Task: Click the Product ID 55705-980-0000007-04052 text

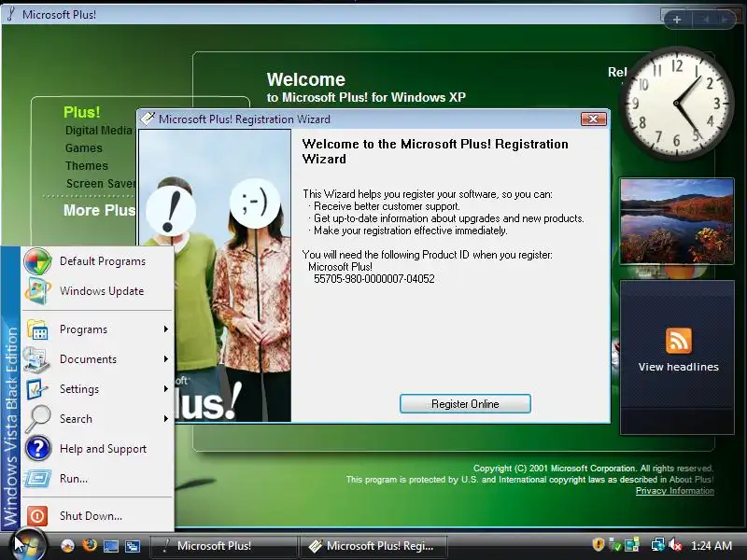Action: pos(374,279)
